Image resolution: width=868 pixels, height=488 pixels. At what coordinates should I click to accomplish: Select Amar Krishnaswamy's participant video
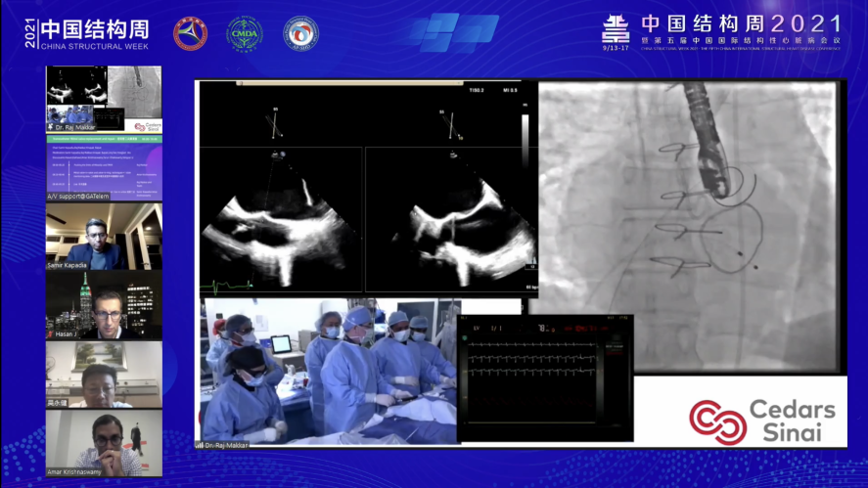pos(104,443)
